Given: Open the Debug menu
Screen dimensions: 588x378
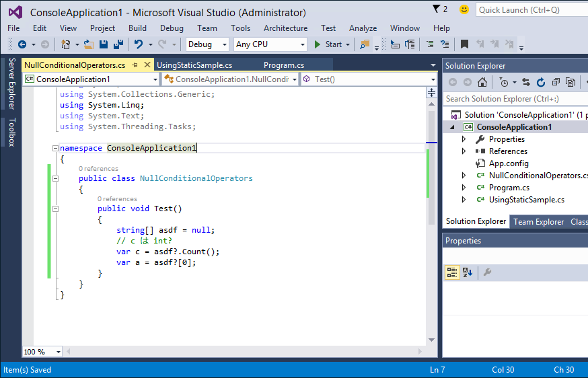Looking at the screenshot, I should (x=172, y=28).
